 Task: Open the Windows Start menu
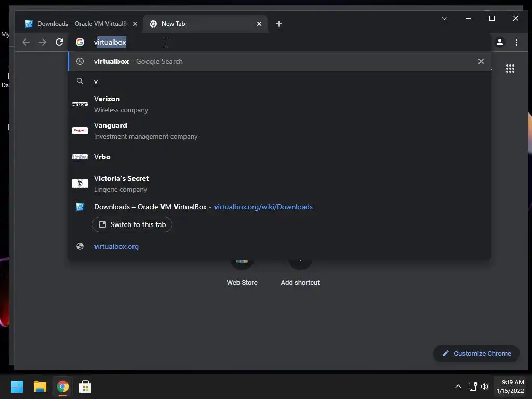tap(17, 387)
